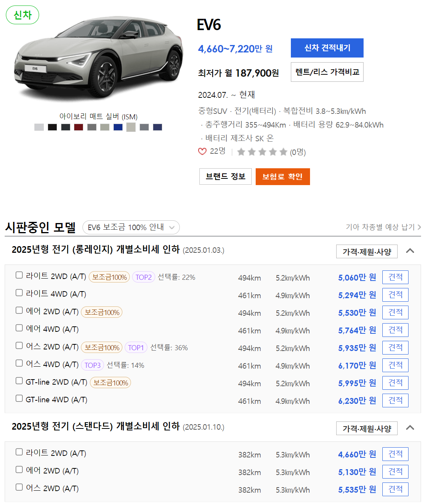Click the gray star rating icons
Image resolution: width=423 pixels, height=504 pixels.
click(262, 152)
